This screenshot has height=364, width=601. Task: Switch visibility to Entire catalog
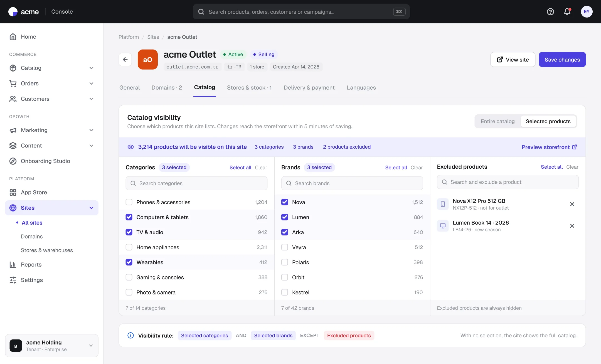click(x=497, y=121)
